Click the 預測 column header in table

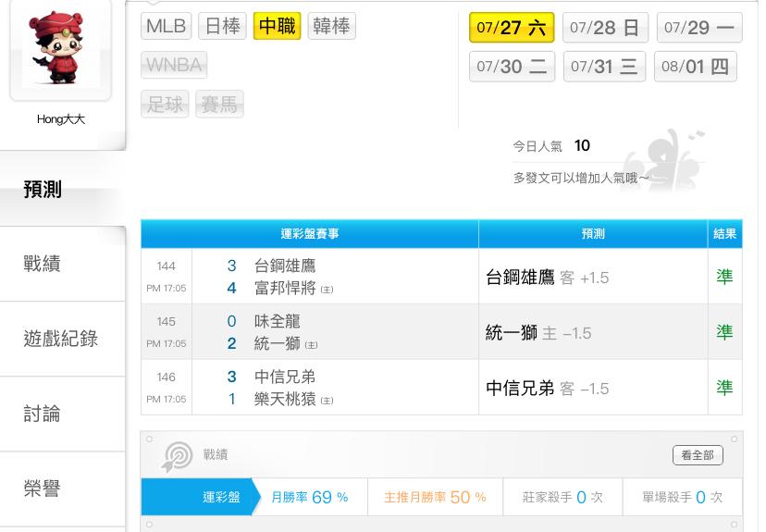593,234
